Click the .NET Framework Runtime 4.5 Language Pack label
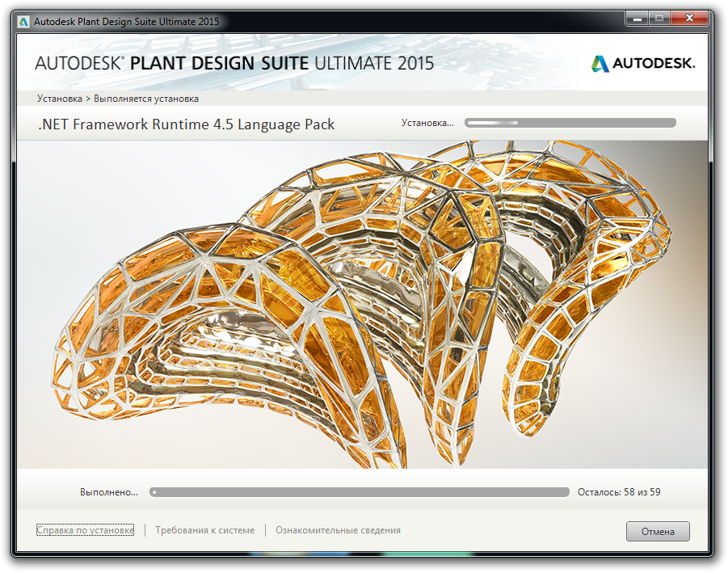This screenshot has width=728, height=573. tap(186, 124)
